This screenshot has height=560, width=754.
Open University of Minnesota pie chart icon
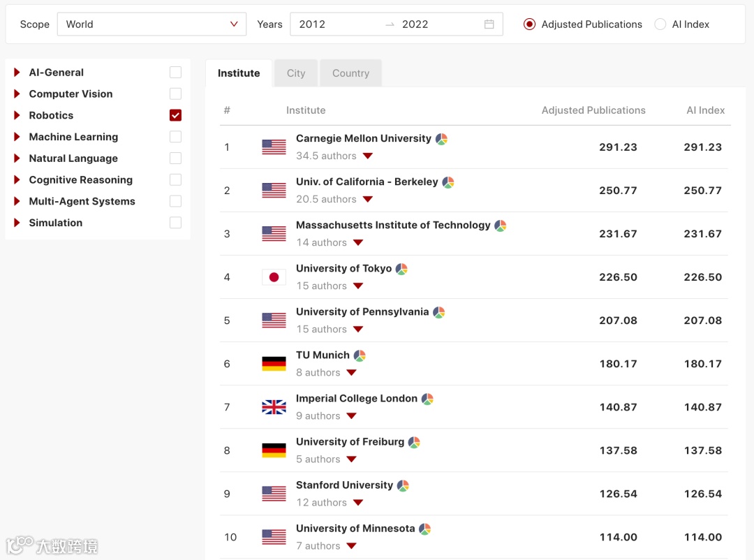pyautogui.click(x=424, y=529)
